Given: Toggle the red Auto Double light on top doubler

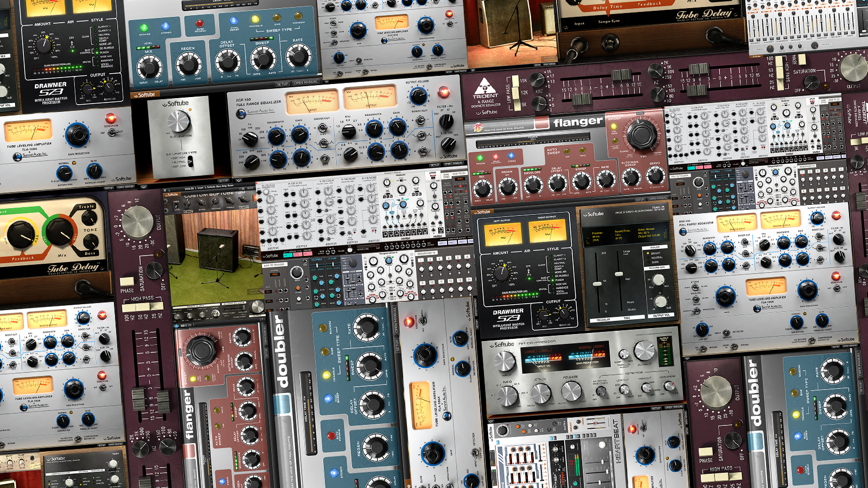Looking at the screenshot, I should (x=200, y=23).
